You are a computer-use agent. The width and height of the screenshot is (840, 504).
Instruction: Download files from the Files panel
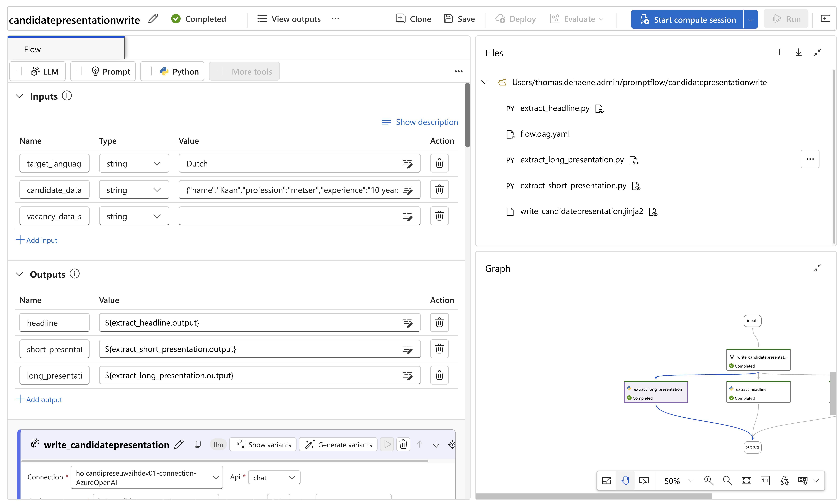799,52
